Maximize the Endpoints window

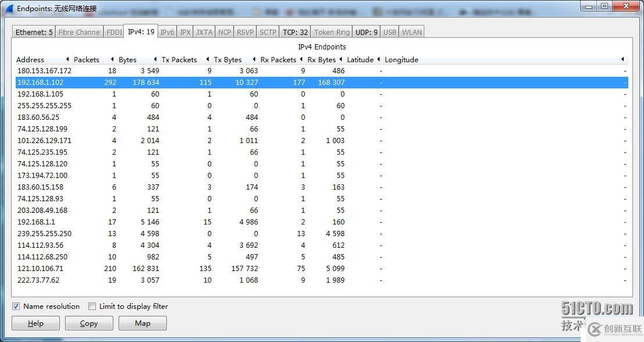coord(604,6)
